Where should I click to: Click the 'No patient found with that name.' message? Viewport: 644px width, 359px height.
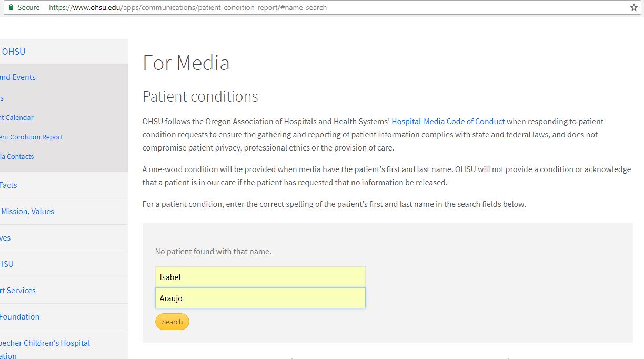tap(213, 252)
